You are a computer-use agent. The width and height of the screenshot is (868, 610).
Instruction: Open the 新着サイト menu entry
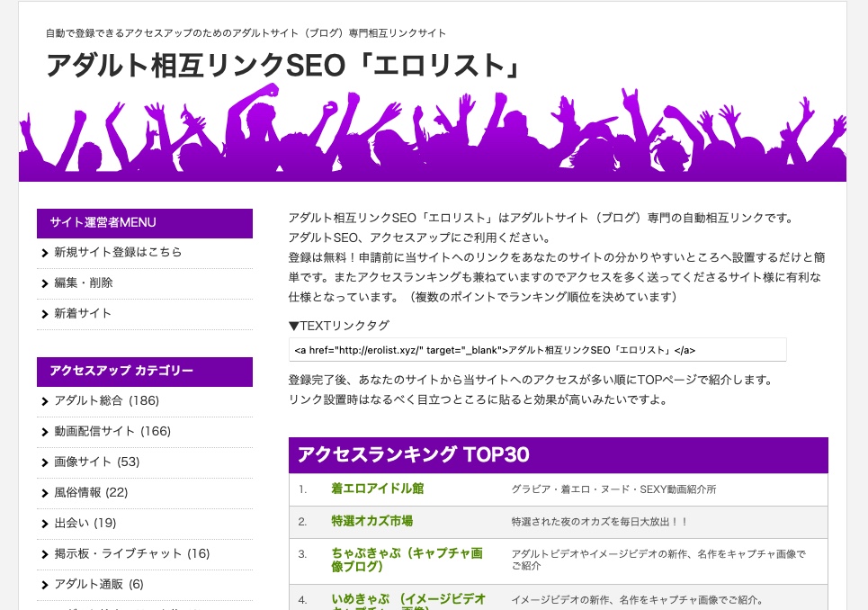pyautogui.click(x=83, y=313)
